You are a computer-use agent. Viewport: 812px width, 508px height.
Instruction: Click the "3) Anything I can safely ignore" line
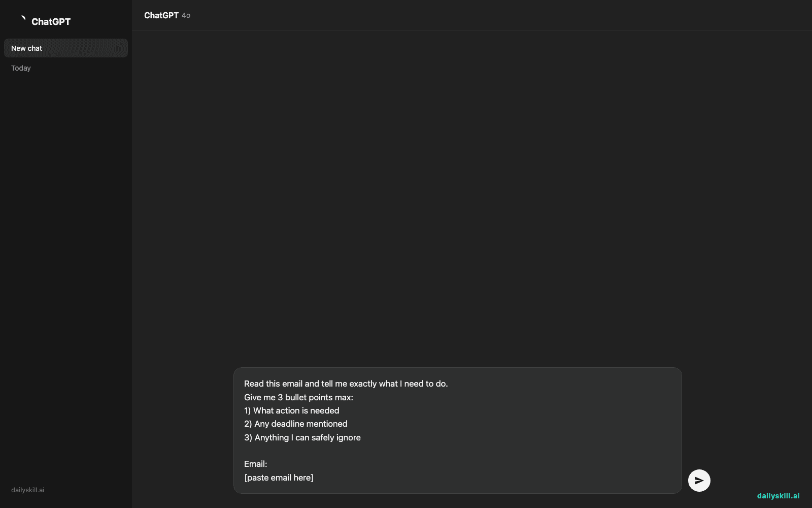coord(302,437)
